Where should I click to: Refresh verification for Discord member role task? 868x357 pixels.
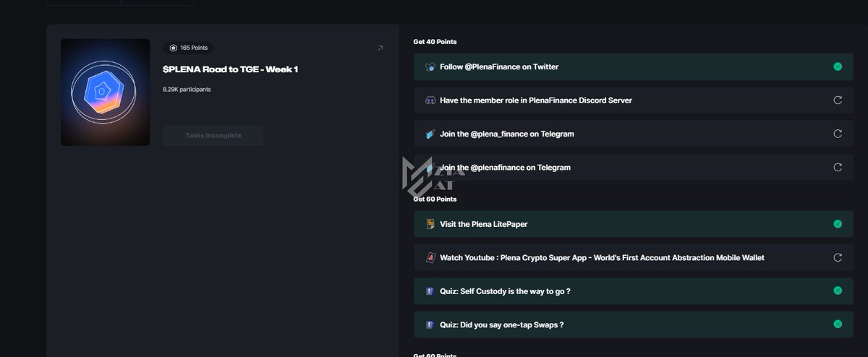pos(838,100)
